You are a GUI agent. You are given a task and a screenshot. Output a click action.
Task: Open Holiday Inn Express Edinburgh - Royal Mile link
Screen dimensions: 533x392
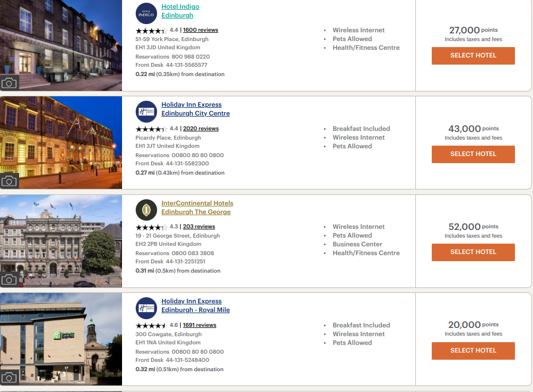(x=195, y=305)
